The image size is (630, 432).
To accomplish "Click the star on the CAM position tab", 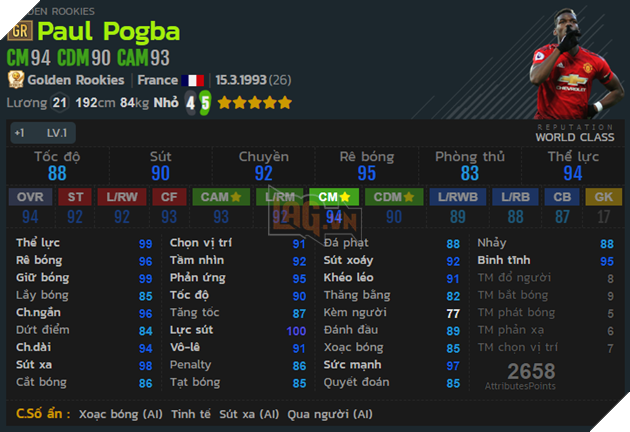I will [x=237, y=197].
